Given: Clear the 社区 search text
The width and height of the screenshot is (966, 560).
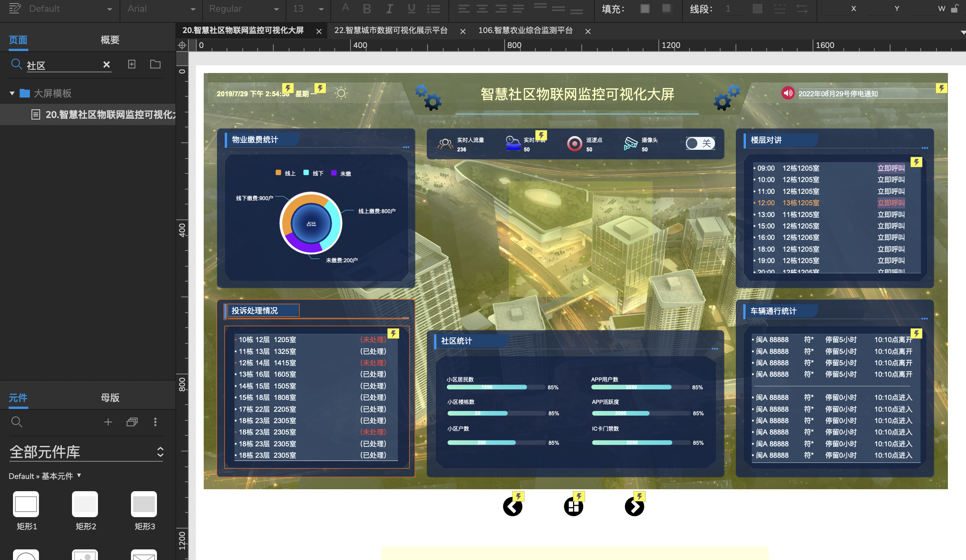Looking at the screenshot, I should 106,64.
